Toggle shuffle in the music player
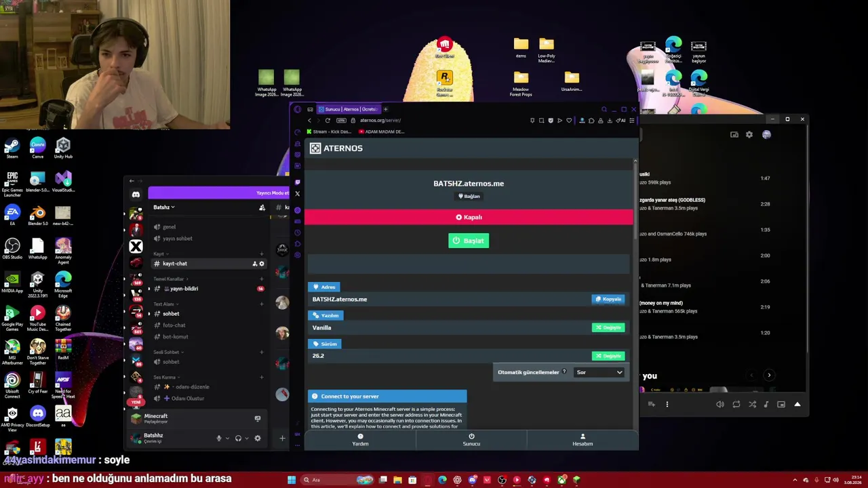Screen dimensions: 868x488 tap(753, 405)
